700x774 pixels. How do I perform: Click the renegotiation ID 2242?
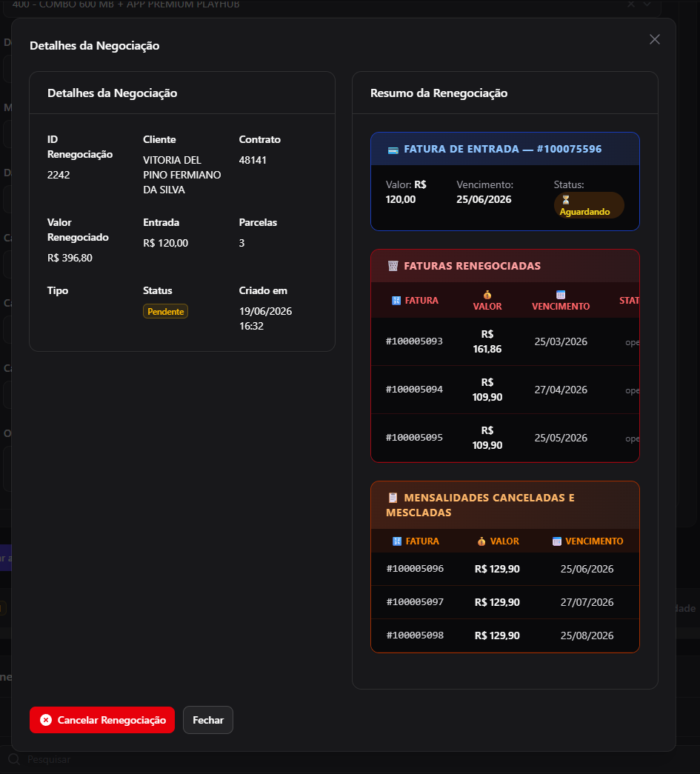click(59, 175)
